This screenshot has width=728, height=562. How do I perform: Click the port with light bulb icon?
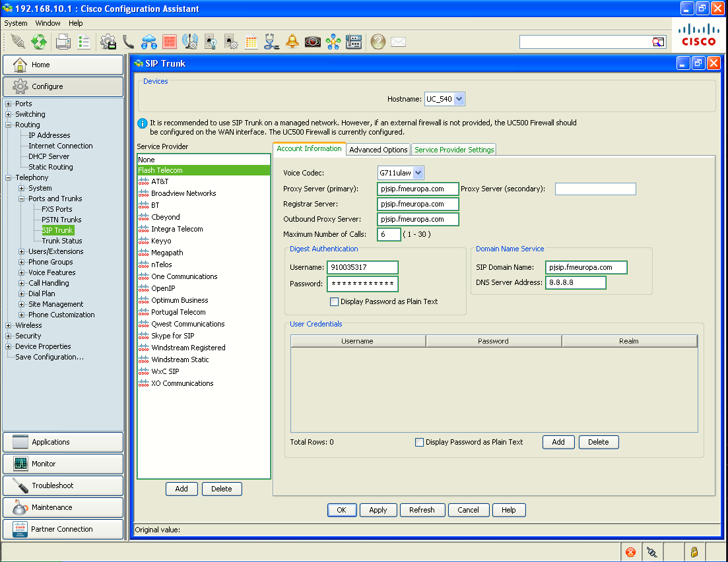coord(211,42)
